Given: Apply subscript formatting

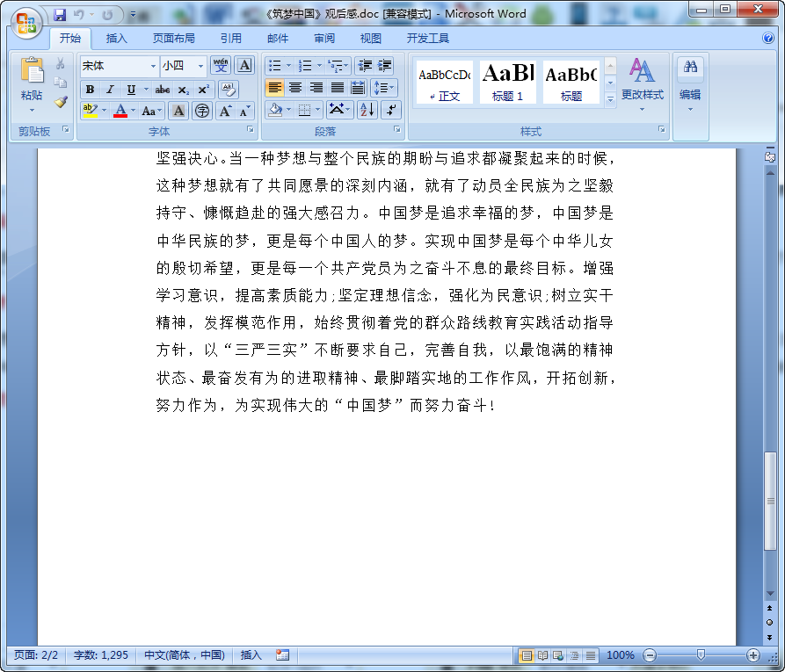Looking at the screenshot, I should (x=184, y=89).
